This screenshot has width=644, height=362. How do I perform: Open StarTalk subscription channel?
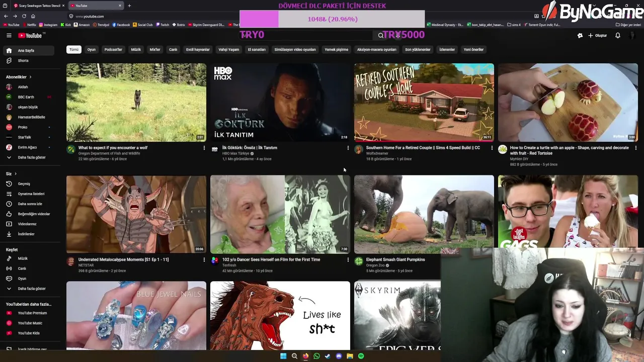28,137
